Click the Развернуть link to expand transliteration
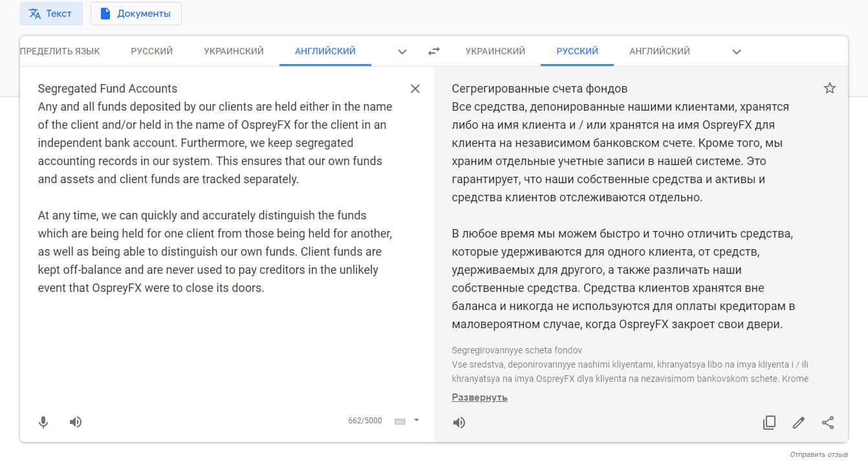This screenshot has height=466, width=868. coord(479,397)
